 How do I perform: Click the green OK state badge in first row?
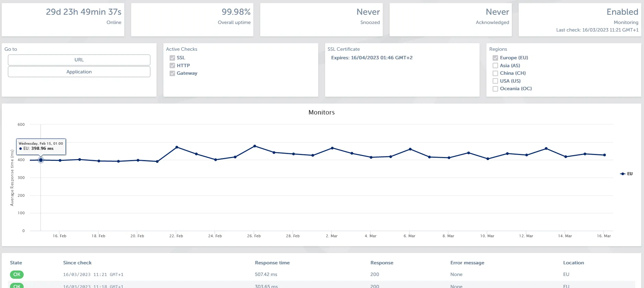point(17,275)
